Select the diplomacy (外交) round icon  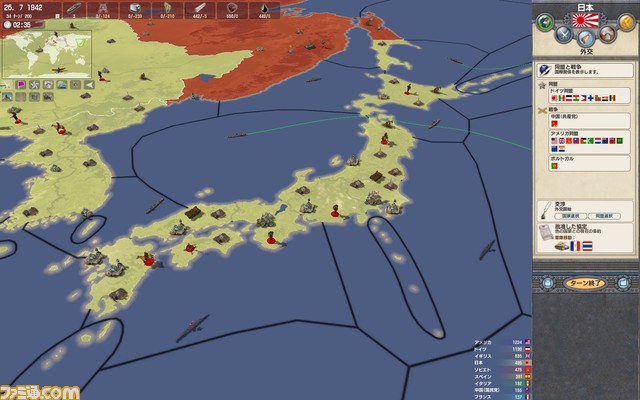[x=585, y=39]
